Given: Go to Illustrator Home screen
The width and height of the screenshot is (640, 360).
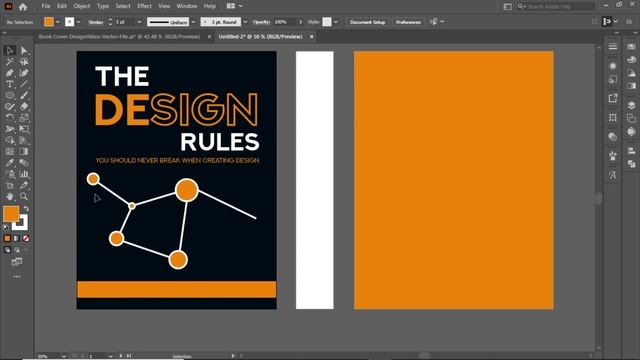Looking at the screenshot, I should [23, 7].
